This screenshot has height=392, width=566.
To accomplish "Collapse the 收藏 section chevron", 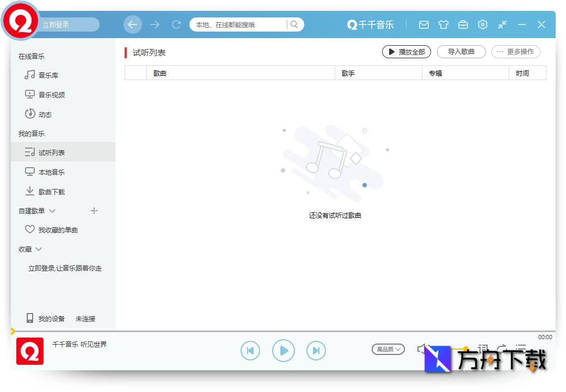I will click(x=38, y=249).
